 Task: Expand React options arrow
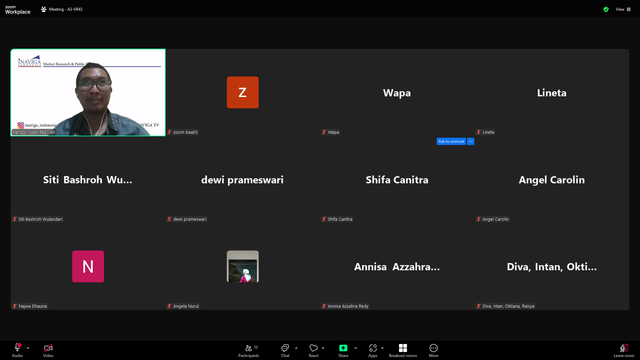323,348
